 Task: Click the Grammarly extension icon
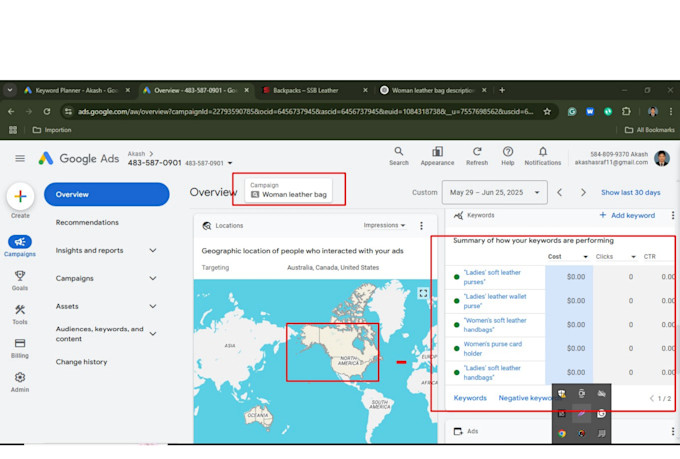pos(572,111)
